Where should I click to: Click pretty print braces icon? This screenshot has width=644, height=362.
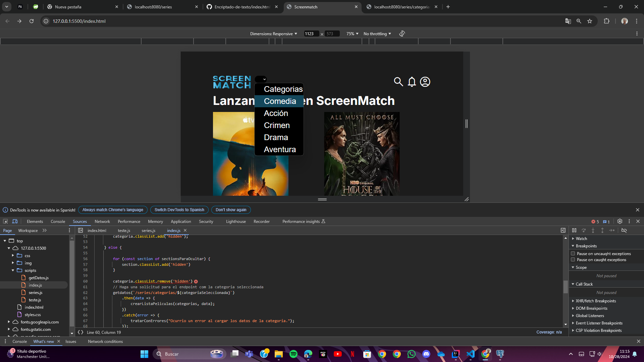(x=80, y=332)
